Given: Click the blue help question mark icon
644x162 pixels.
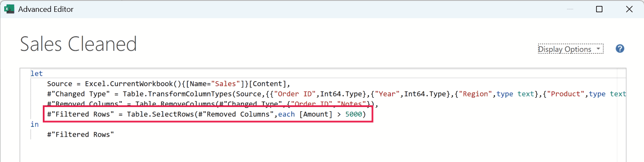Looking at the screenshot, I should click(620, 49).
